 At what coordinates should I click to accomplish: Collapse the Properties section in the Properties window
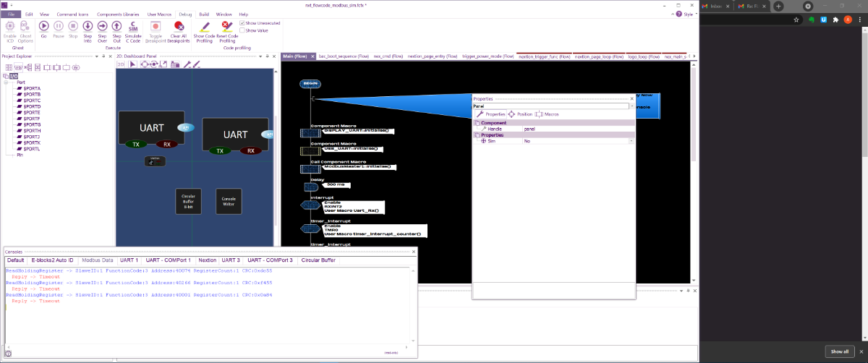[x=477, y=135]
